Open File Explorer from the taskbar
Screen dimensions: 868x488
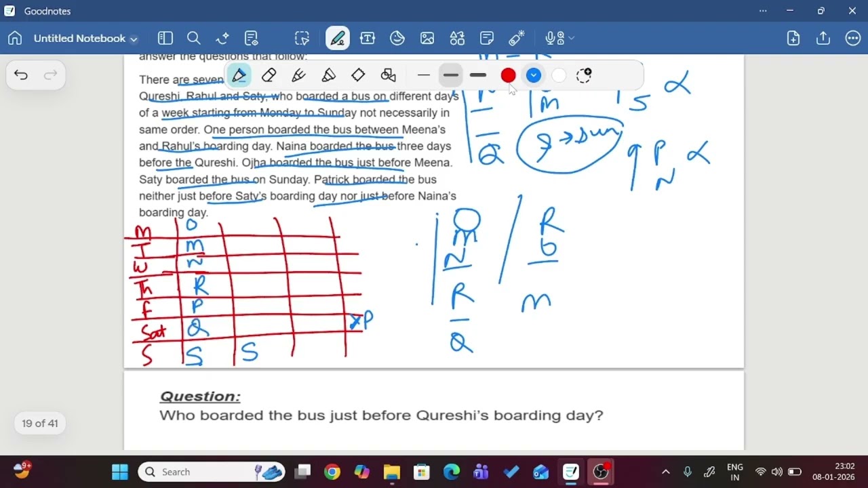(392, 472)
